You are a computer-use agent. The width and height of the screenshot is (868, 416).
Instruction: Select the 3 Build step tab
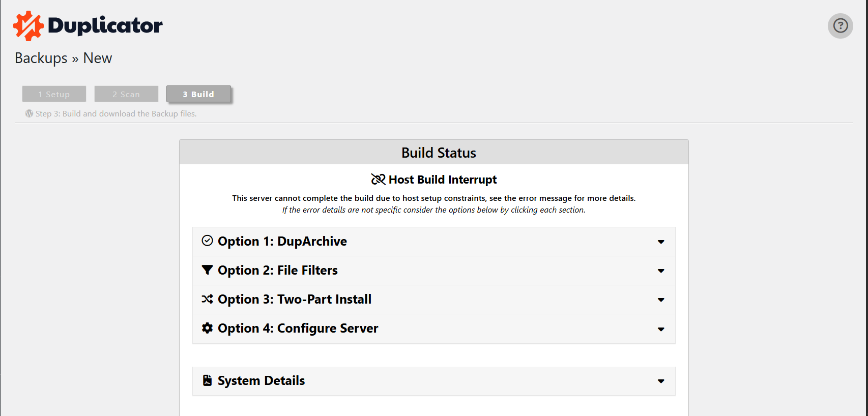coord(198,94)
